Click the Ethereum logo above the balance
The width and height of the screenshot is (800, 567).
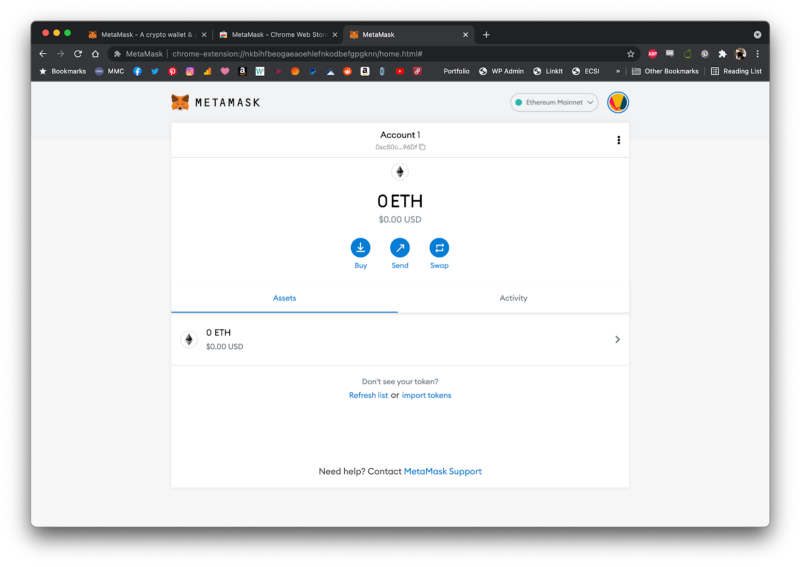click(x=399, y=172)
